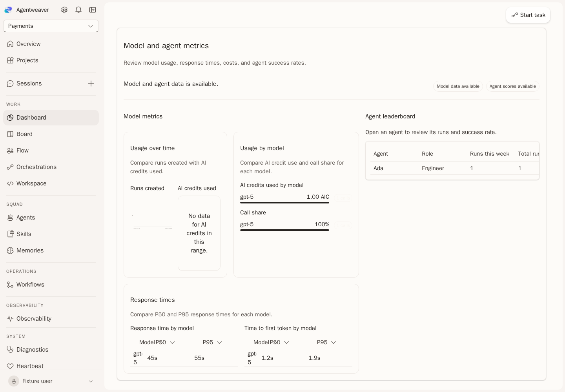The image size is (565, 392).
Task: Click the Fixture user avatar icon
Action: (14, 381)
